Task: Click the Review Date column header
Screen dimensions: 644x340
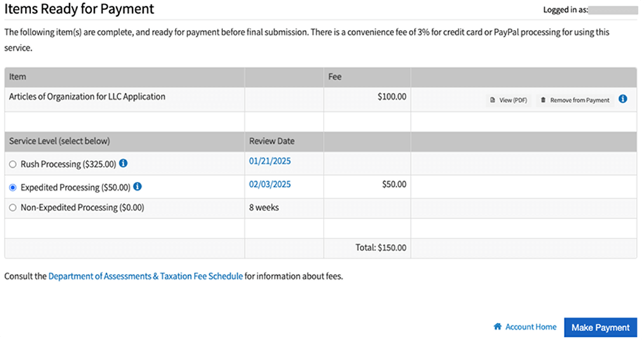Action: click(271, 141)
